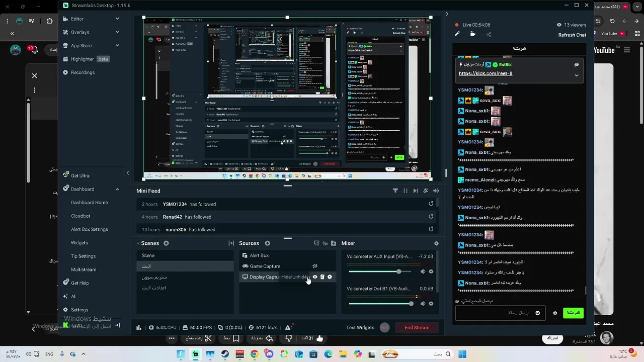Add a new scene with plus icon

point(166,243)
